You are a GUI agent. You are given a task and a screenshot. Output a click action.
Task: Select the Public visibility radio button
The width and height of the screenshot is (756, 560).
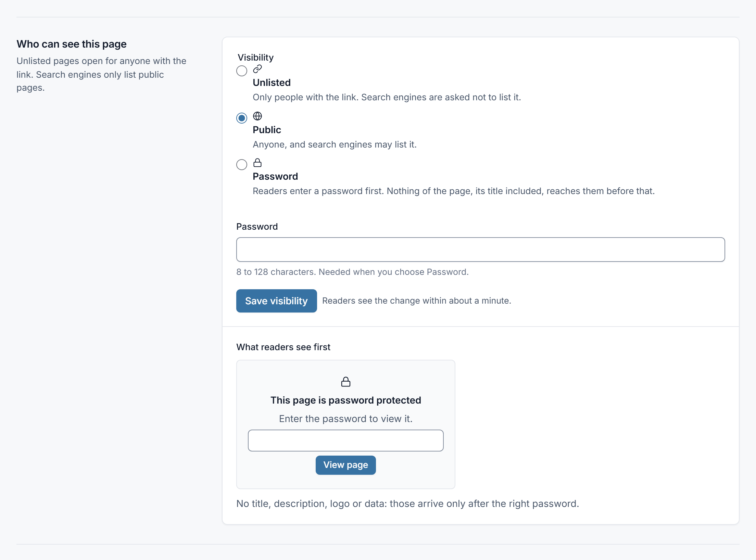[242, 118]
